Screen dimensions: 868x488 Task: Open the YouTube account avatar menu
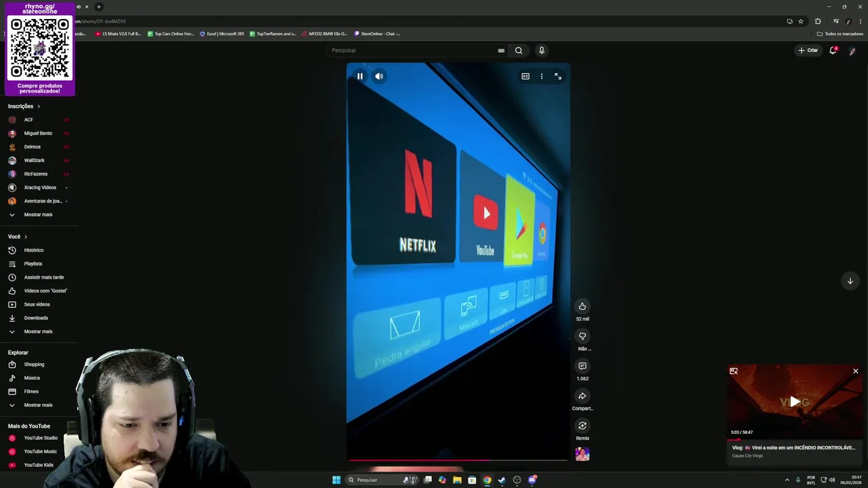tap(852, 51)
